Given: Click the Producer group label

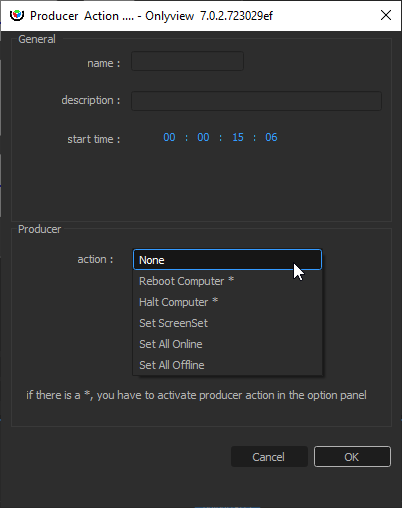Looking at the screenshot, I should [39, 229].
